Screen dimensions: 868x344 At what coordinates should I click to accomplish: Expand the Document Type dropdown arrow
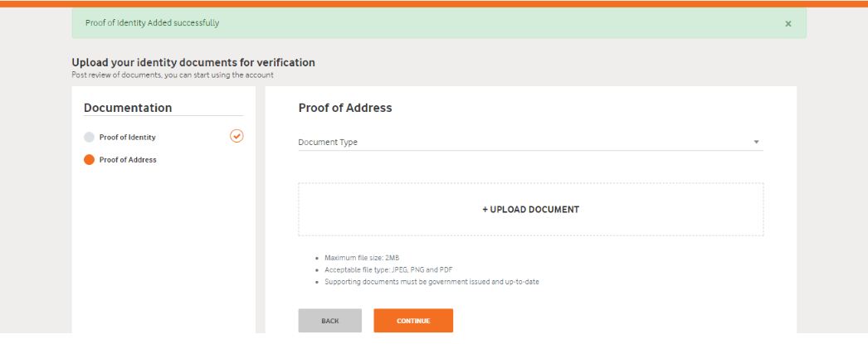pyautogui.click(x=756, y=142)
